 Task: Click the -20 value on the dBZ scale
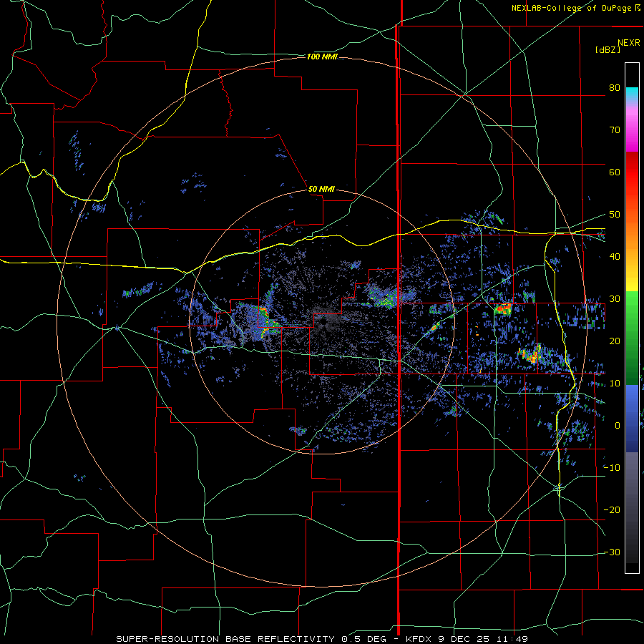612,509
